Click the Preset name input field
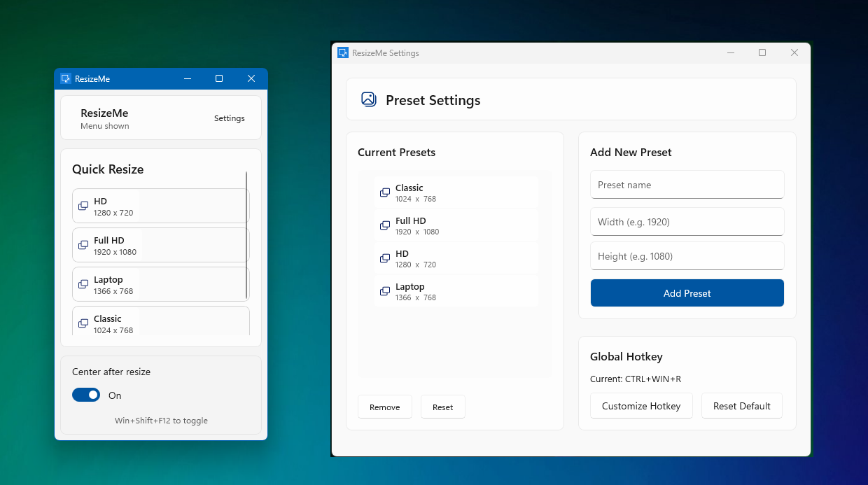Image resolution: width=868 pixels, height=485 pixels. pyautogui.click(x=687, y=185)
